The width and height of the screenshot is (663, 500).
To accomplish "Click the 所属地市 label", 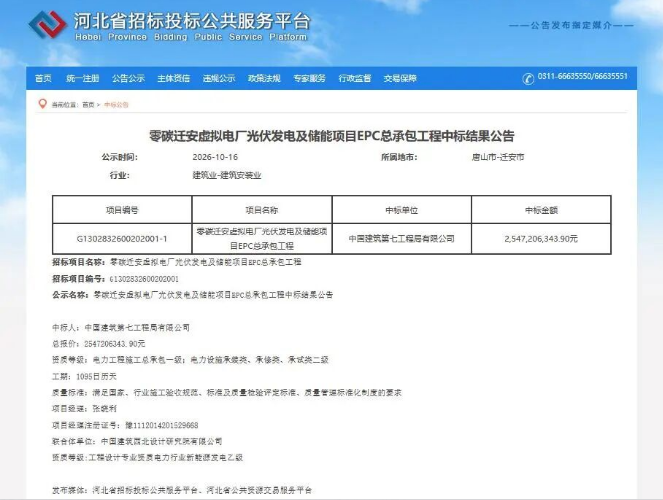I will [x=399, y=157].
